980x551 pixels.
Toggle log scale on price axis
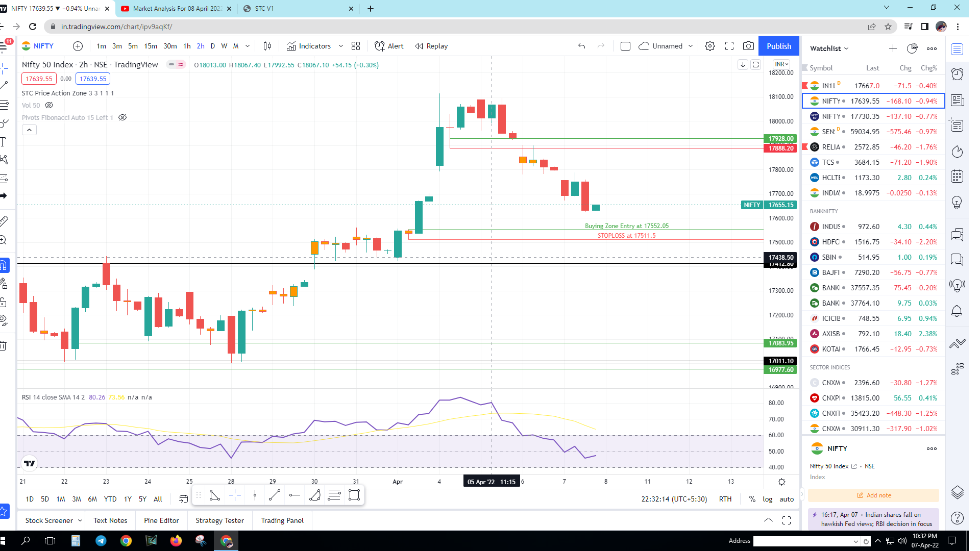point(767,499)
